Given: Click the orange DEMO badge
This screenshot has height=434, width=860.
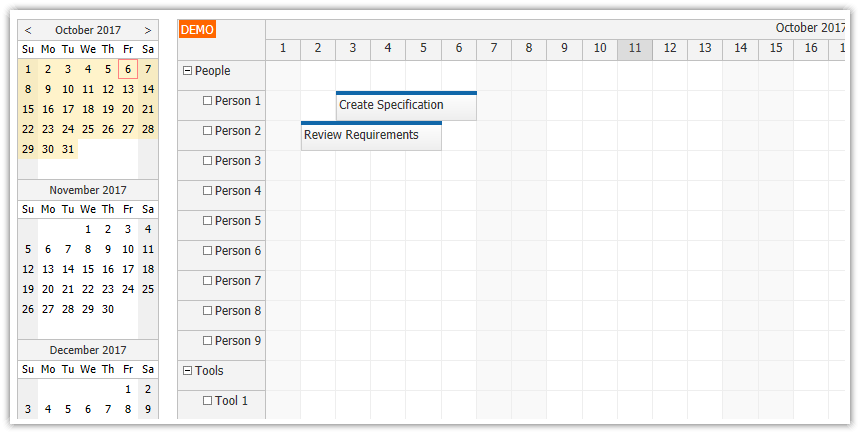Looking at the screenshot, I should [x=197, y=29].
